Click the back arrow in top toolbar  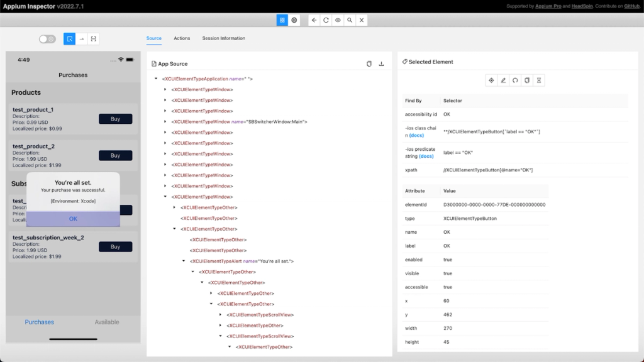(314, 20)
